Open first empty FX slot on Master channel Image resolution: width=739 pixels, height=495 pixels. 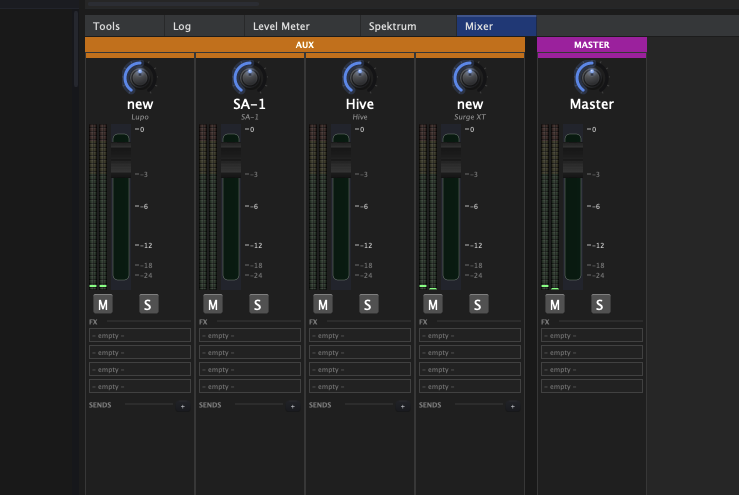[x=592, y=335]
